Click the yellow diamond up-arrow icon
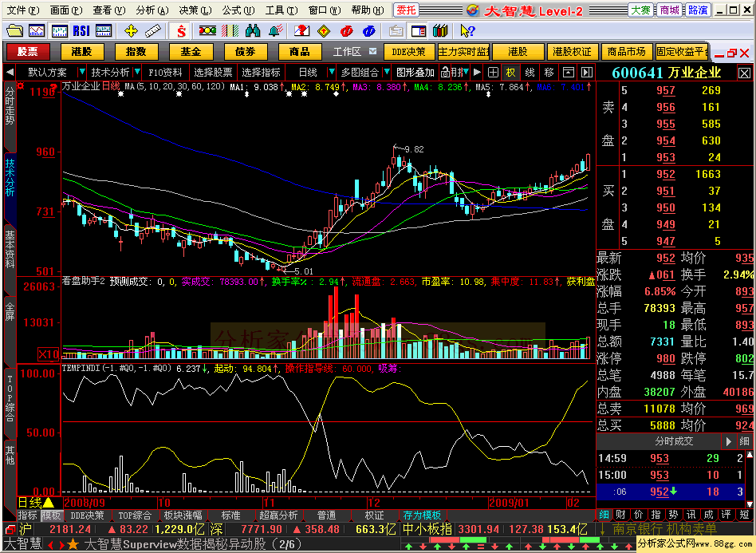Image resolution: width=756 pixels, height=553 pixels. 325,31
